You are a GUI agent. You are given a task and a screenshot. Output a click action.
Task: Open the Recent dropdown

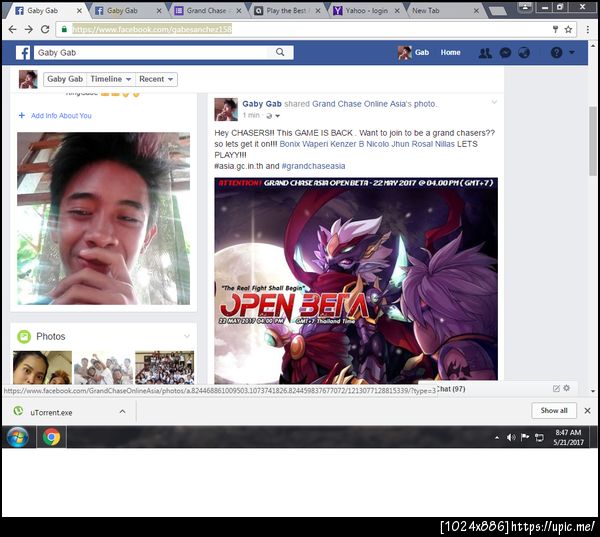[x=156, y=79]
